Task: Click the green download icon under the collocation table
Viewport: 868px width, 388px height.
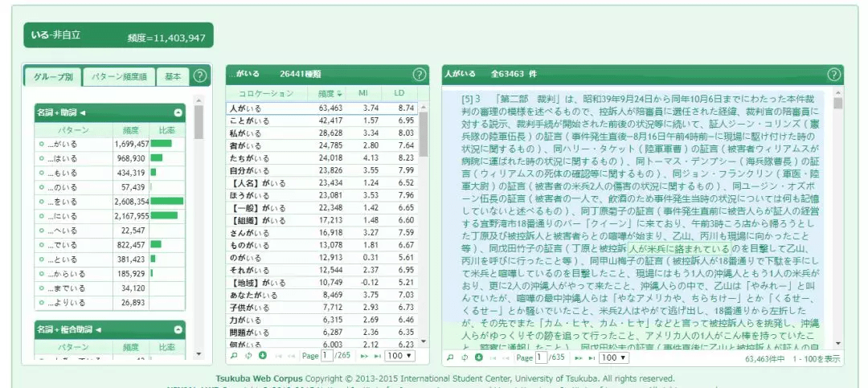Action: pyautogui.click(x=262, y=356)
